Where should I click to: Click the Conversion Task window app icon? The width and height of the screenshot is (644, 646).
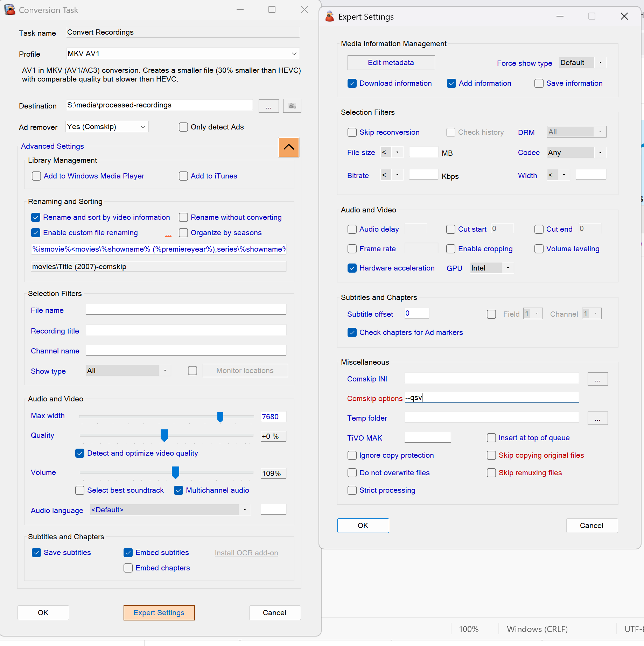10,10
